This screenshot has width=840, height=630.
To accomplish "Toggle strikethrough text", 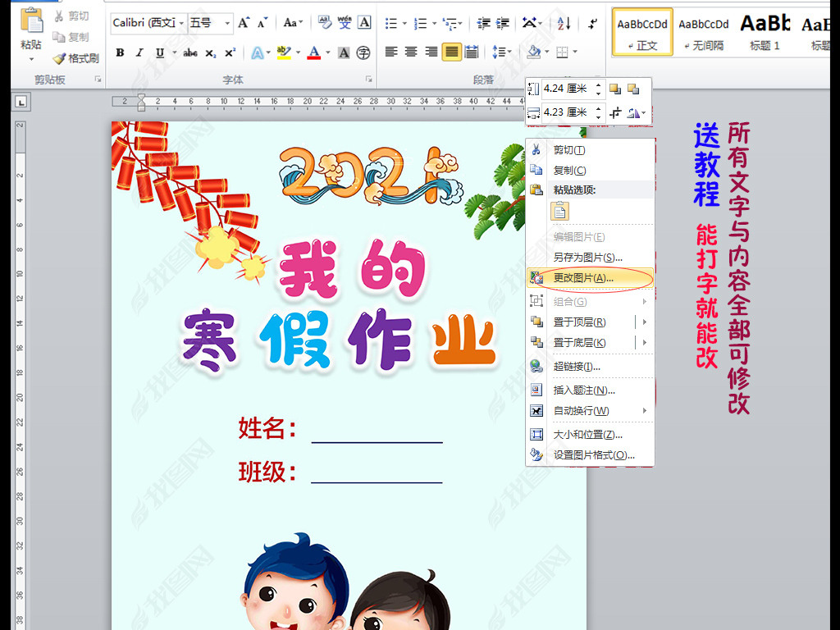I will point(190,52).
